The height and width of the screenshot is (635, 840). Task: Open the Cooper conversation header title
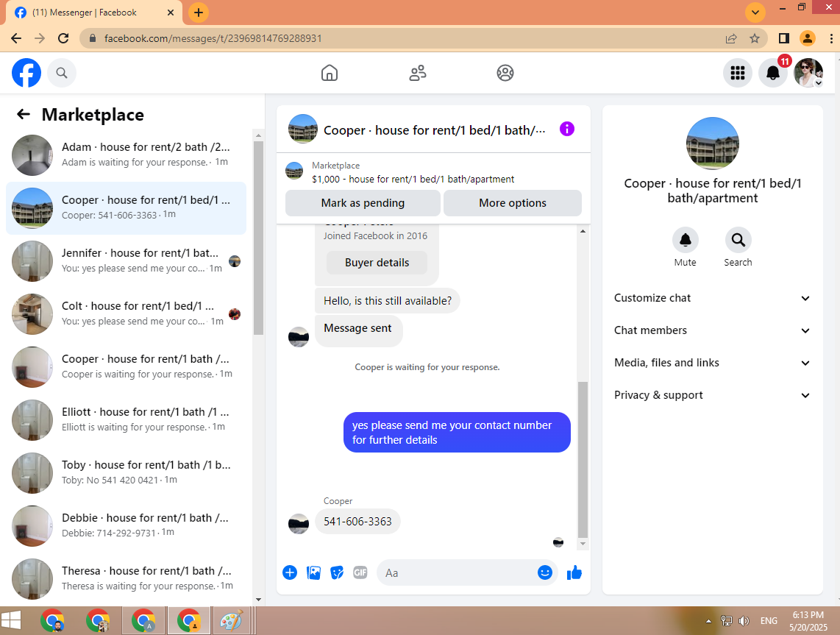[x=435, y=130]
